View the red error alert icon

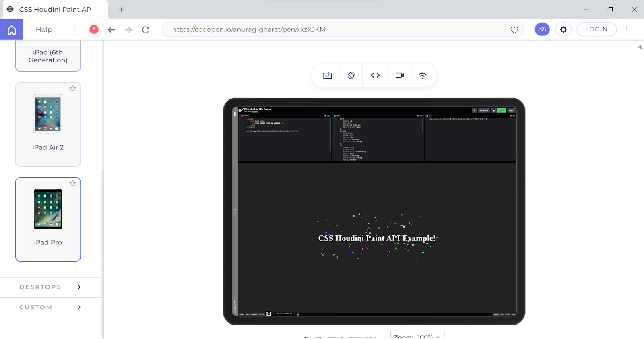[94, 29]
